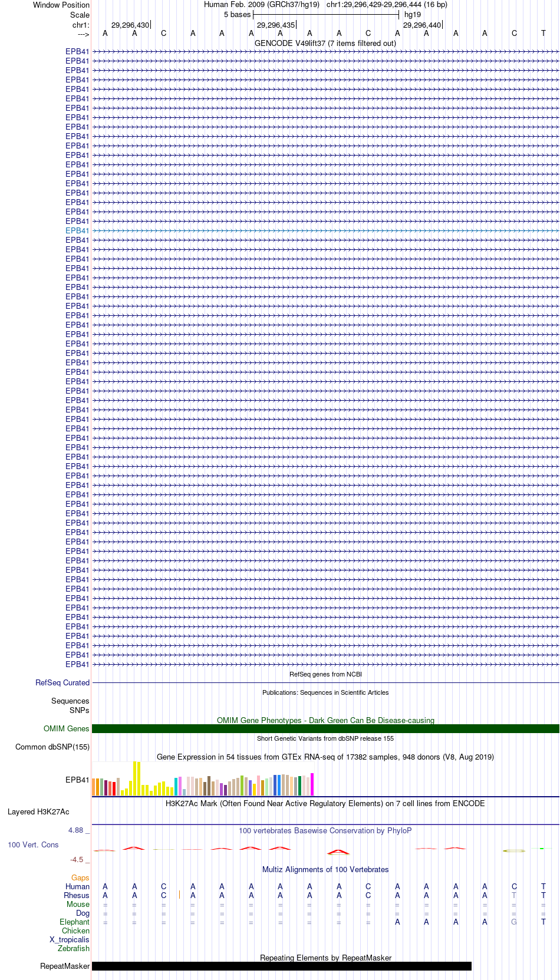
Task: Click the 29,296,440 ruler position
Action: [x=422, y=25]
